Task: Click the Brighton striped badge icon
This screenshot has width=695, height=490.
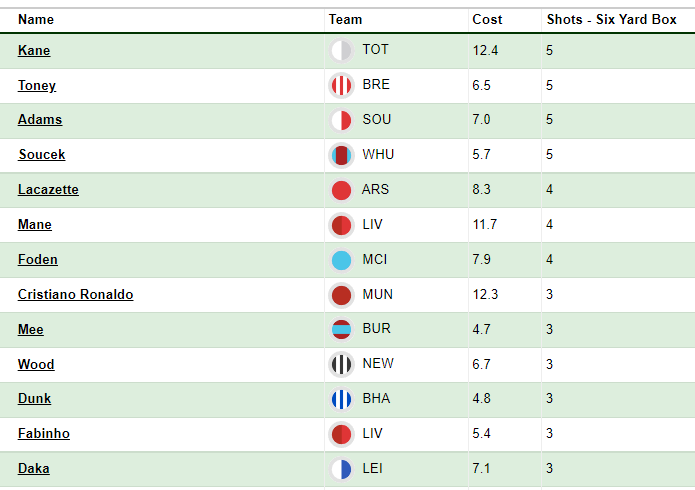Action: click(x=341, y=399)
